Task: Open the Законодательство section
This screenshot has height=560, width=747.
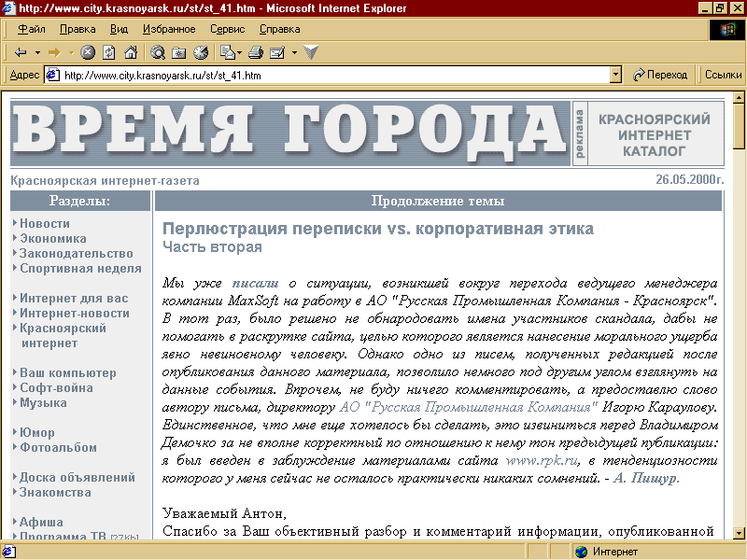Action: click(x=77, y=253)
